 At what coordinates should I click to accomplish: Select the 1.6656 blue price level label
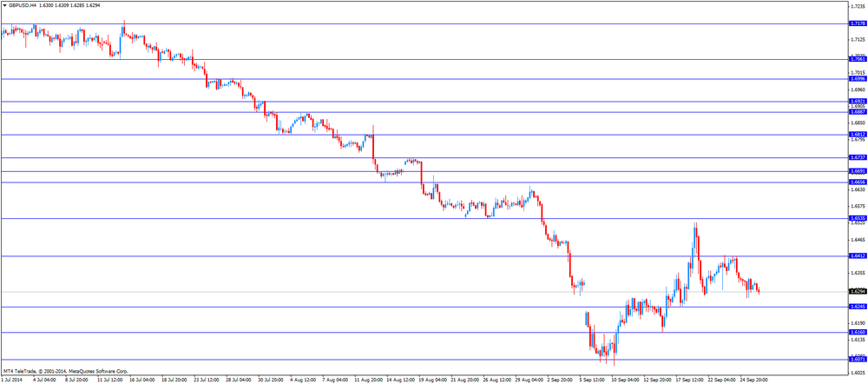857,182
